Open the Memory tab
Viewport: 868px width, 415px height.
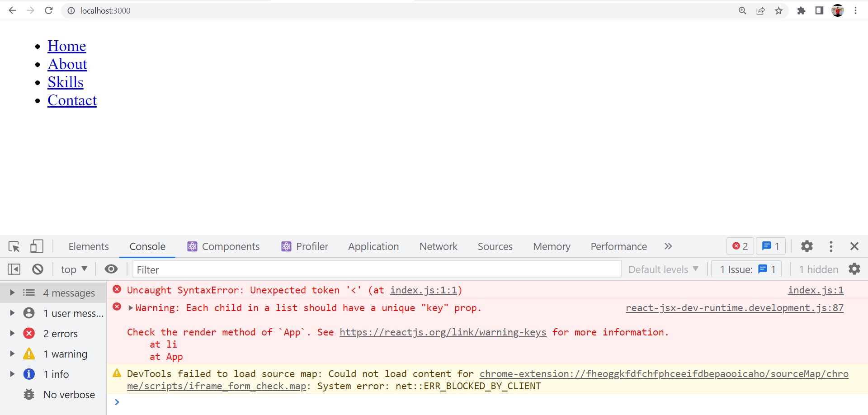click(552, 246)
